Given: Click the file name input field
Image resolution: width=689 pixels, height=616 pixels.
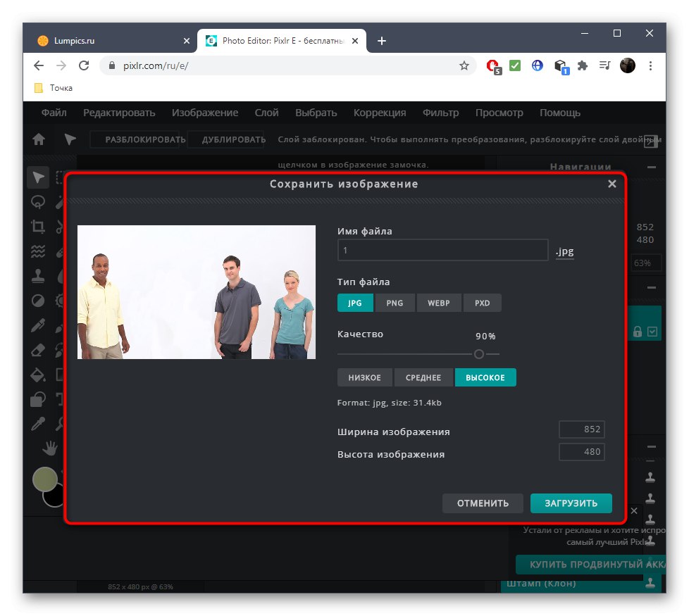Looking at the screenshot, I should (x=442, y=250).
